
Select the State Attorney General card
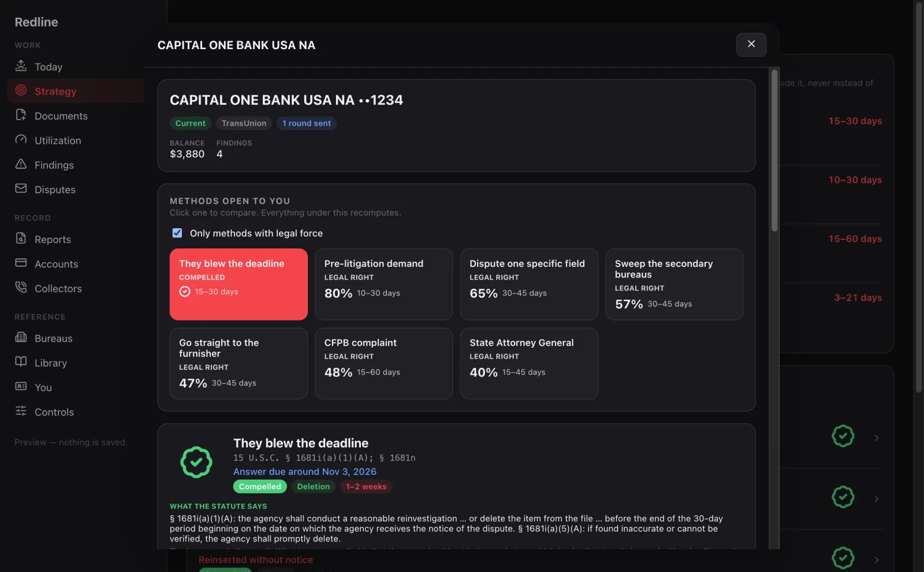pos(529,363)
